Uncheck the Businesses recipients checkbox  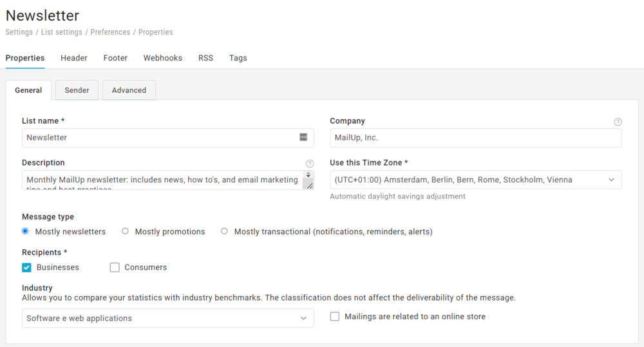(26, 267)
